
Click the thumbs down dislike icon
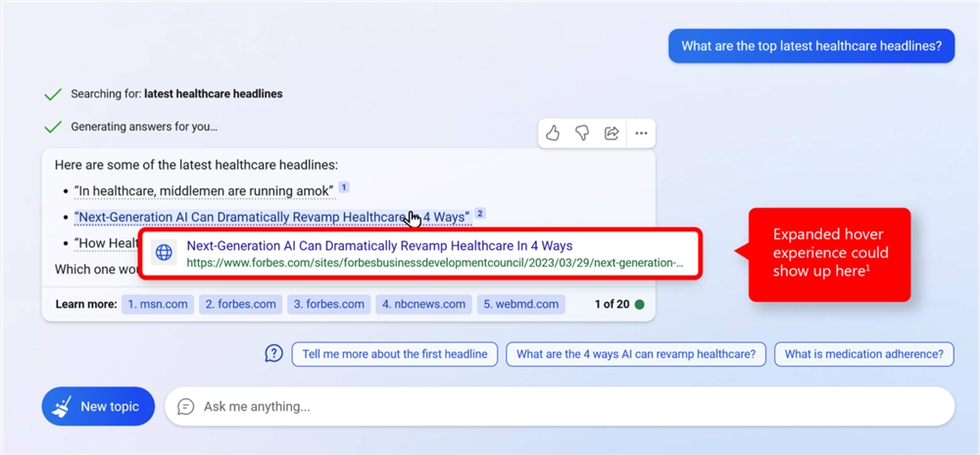point(582,133)
